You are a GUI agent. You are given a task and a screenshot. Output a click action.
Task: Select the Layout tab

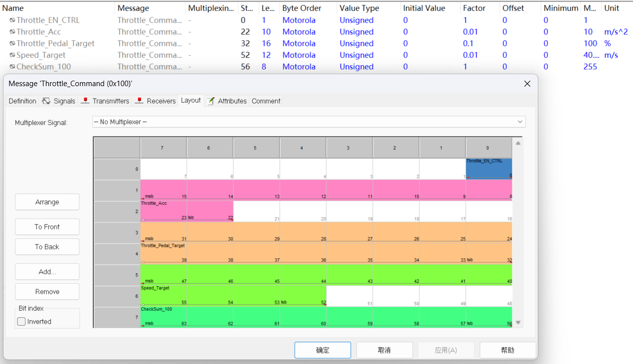point(191,100)
